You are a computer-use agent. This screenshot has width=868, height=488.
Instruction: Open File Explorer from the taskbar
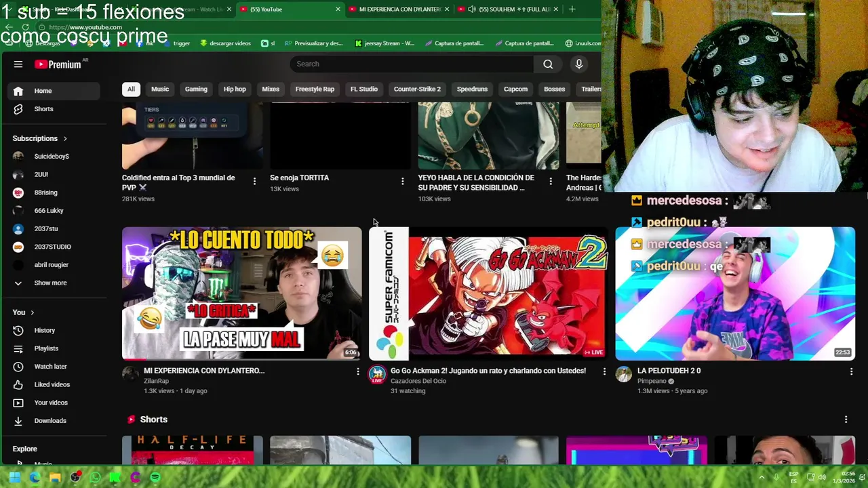click(55, 477)
